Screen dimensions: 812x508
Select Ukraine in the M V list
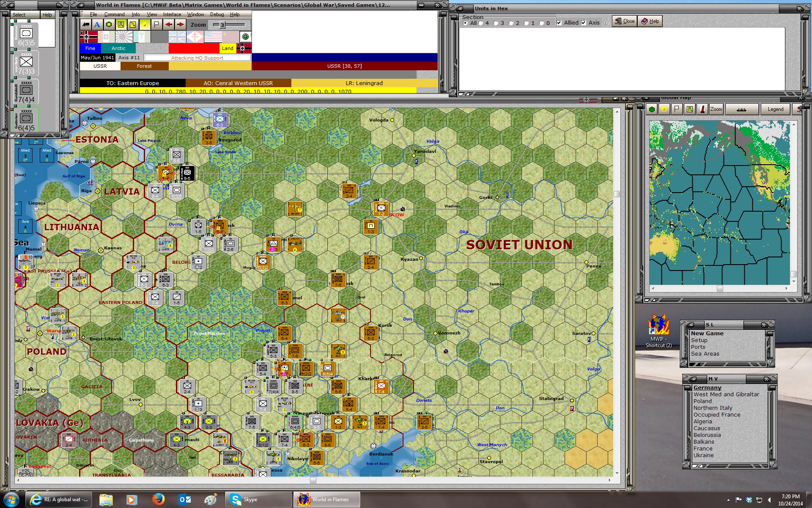tap(703, 456)
